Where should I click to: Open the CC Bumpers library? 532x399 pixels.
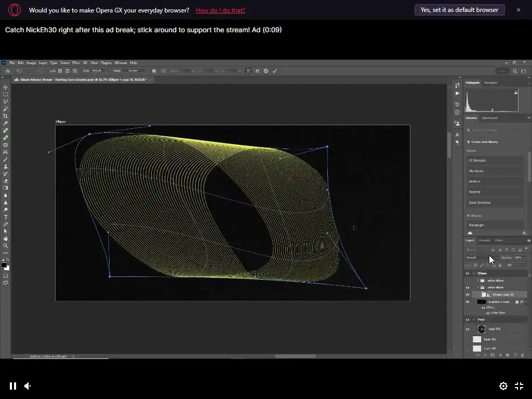(495, 160)
